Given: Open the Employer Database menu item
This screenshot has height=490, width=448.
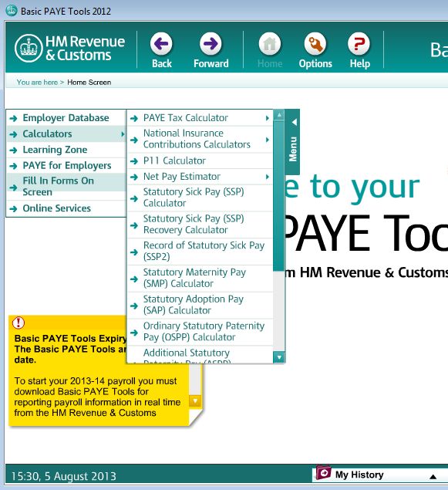Looking at the screenshot, I should click(x=66, y=118).
